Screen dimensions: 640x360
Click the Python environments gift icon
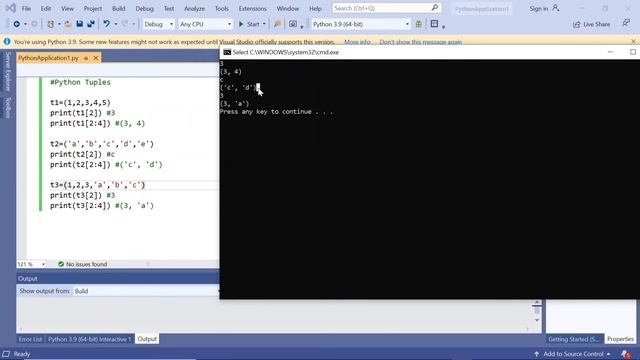tap(418, 24)
